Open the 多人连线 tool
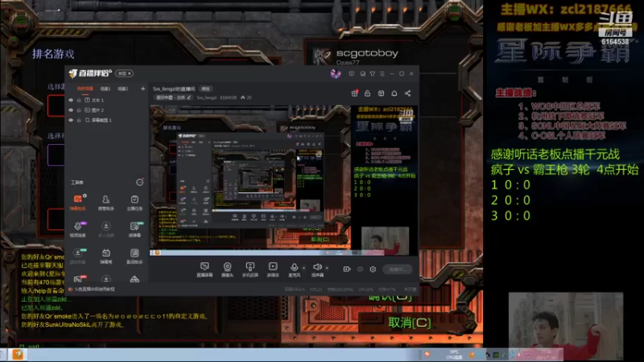This screenshot has height=362, width=644. coord(105,229)
